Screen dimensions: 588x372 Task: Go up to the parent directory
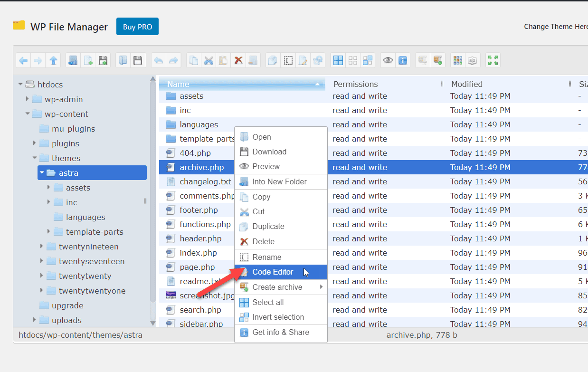53,60
